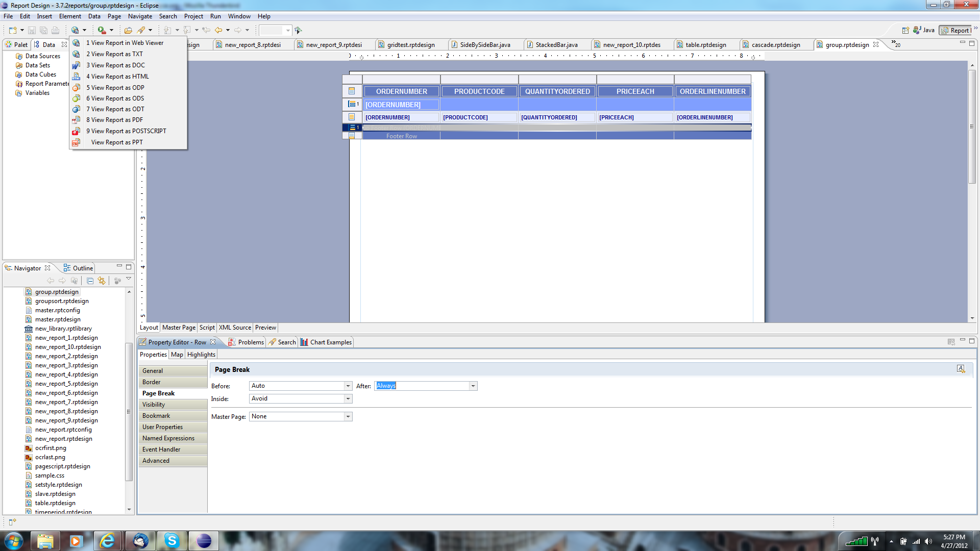
Task: Collapse all items in Navigator
Action: point(90,281)
